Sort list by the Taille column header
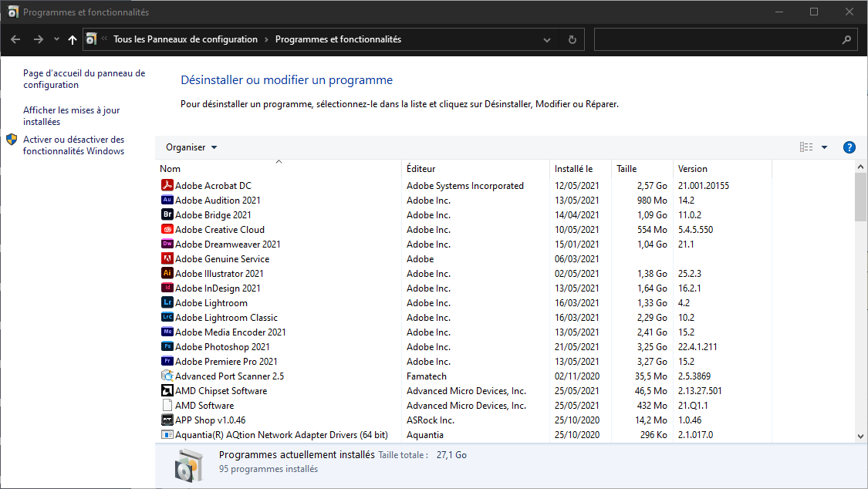The height and width of the screenshot is (489, 868). coord(627,169)
